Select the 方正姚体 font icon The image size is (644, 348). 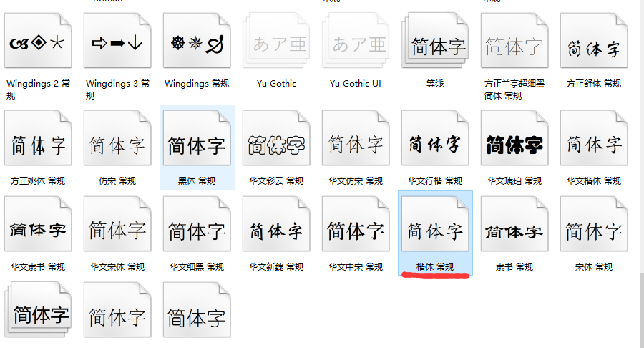(38, 137)
